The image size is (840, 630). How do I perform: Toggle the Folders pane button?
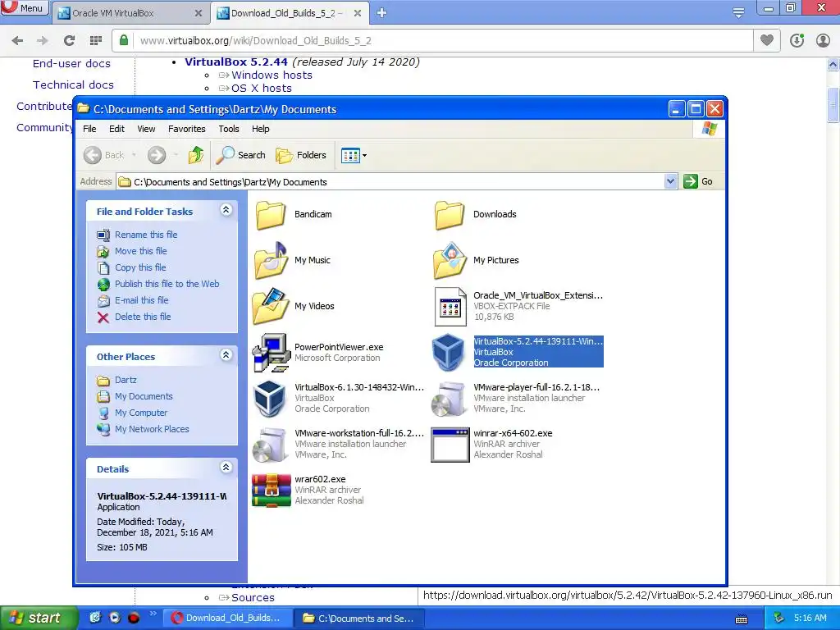[301, 155]
